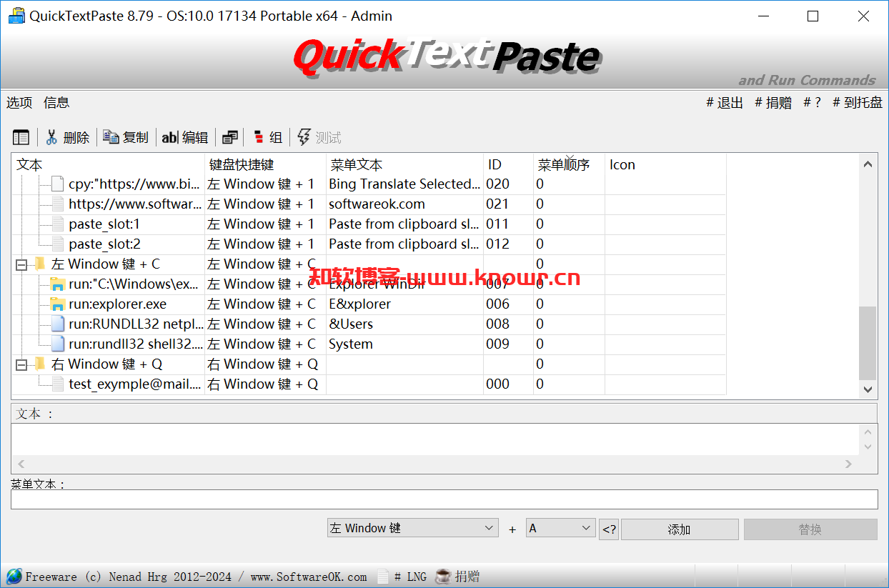Select the Bing Translate Selected cell
Screen dimensions: 889x588
tap(404, 184)
